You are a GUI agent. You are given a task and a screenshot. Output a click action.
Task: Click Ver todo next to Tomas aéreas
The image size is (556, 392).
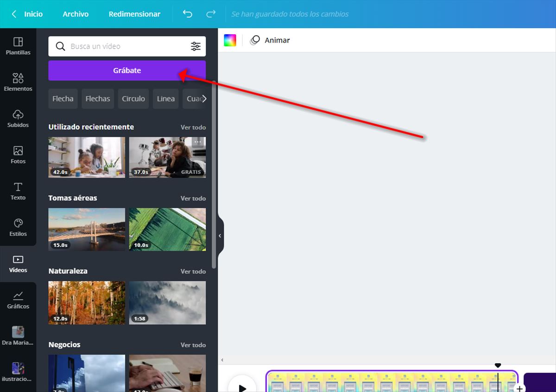point(193,198)
